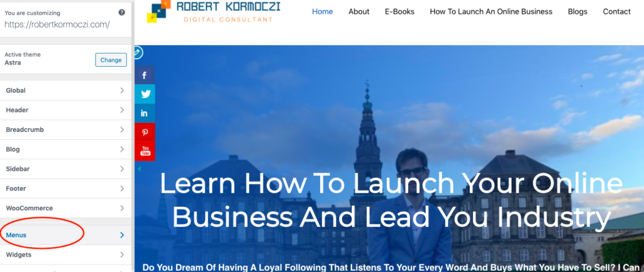Click the Pinterest share icon

click(145, 132)
